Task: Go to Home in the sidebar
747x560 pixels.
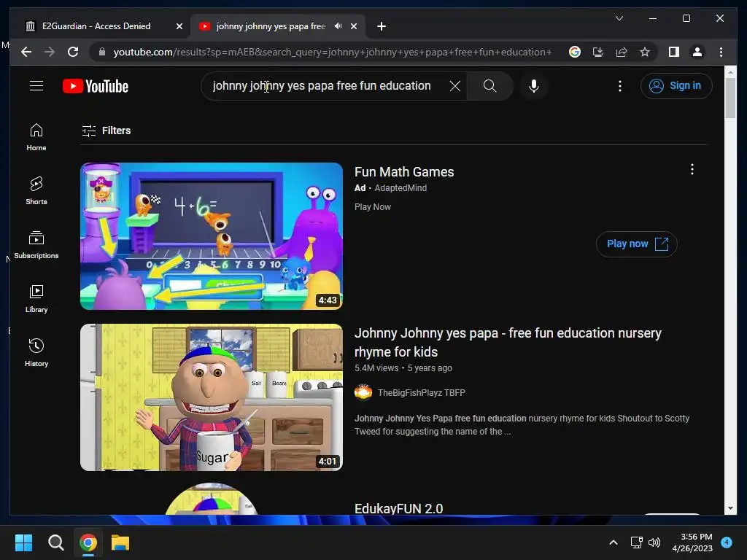Action: [x=36, y=137]
